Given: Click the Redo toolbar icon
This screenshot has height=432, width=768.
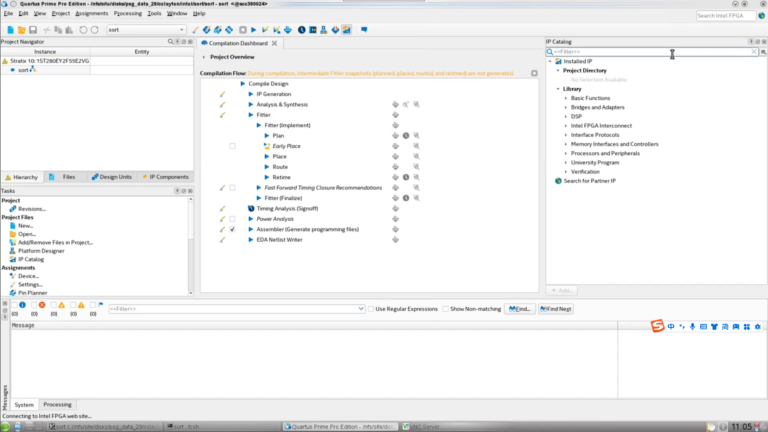Looking at the screenshot, I should (x=95, y=30).
